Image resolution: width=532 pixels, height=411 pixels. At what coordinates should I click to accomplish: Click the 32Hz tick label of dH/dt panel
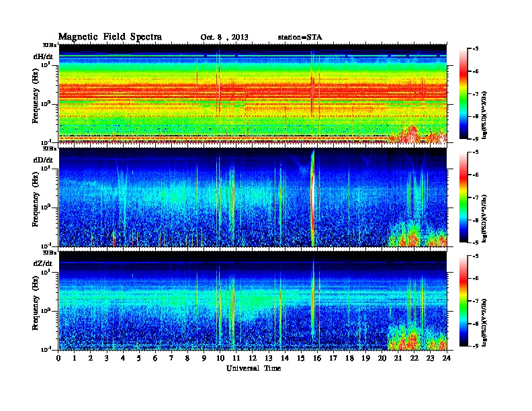coord(49,45)
